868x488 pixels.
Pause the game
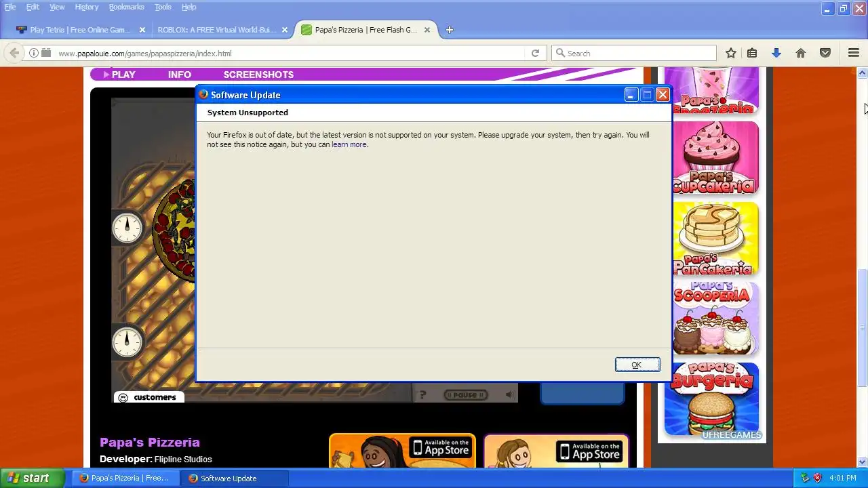(x=465, y=394)
